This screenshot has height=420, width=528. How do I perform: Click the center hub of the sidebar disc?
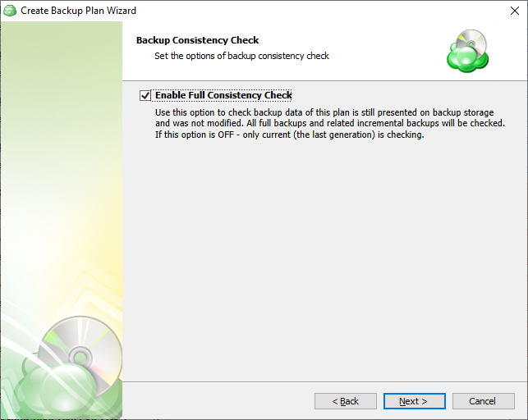point(80,358)
